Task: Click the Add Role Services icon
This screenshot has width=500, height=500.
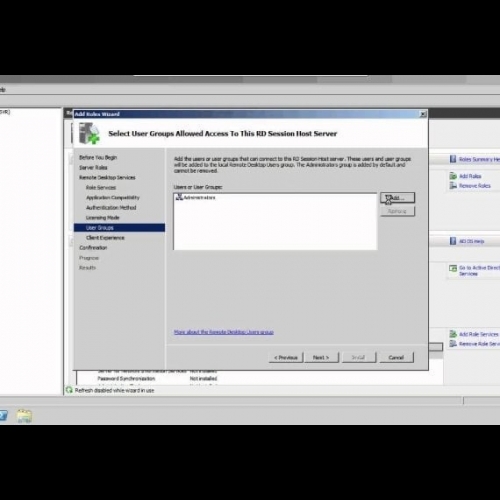Action: (x=453, y=334)
